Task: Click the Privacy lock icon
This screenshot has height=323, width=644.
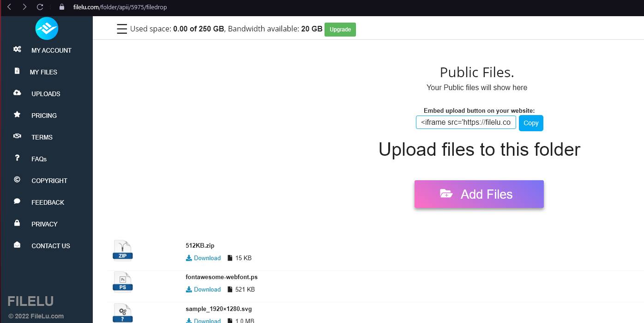Action: click(17, 223)
